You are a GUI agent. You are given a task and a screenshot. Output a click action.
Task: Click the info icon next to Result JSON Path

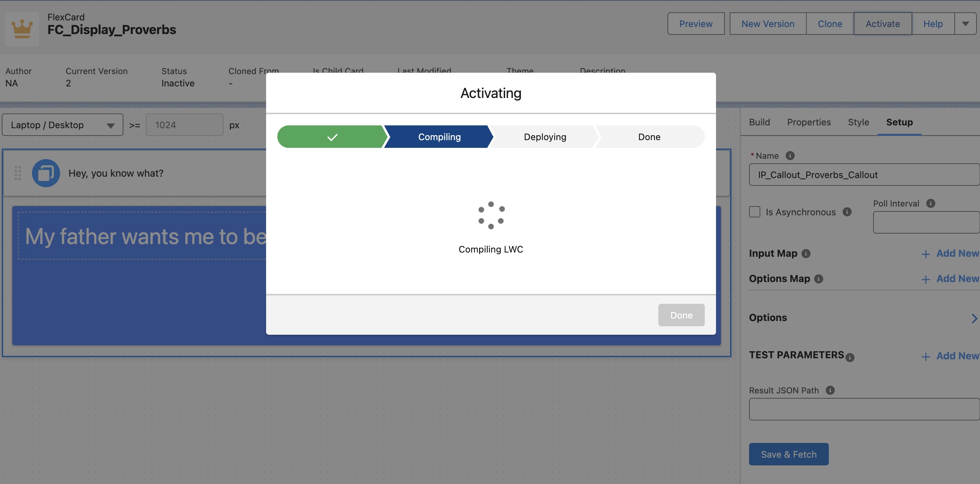point(830,390)
